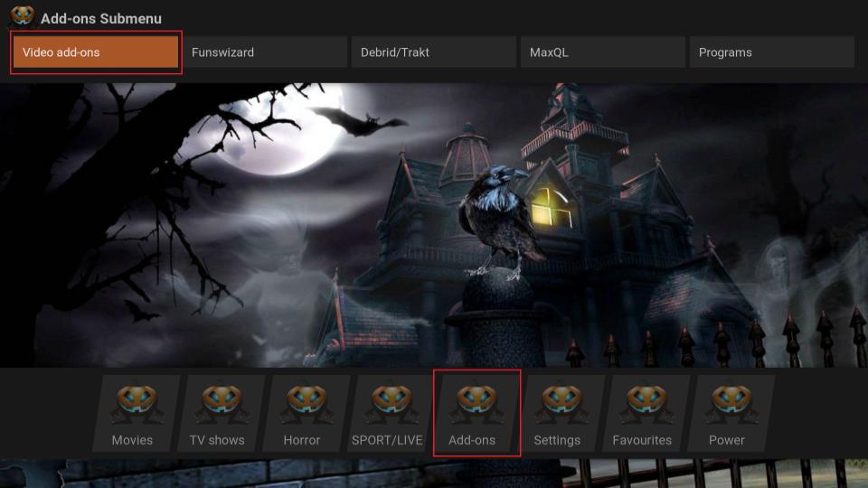Image resolution: width=868 pixels, height=488 pixels.
Task: Open the Power menu label
Action: pyautogui.click(x=727, y=440)
